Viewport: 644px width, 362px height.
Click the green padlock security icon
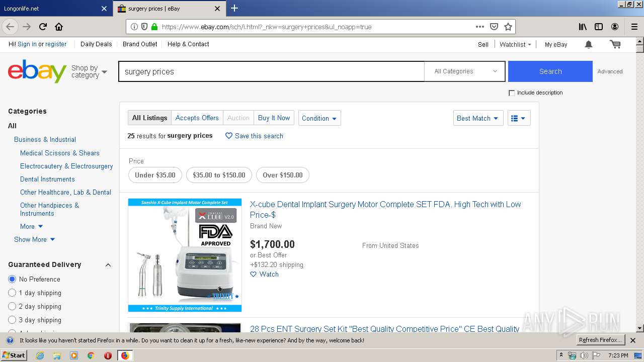pyautogui.click(x=154, y=27)
